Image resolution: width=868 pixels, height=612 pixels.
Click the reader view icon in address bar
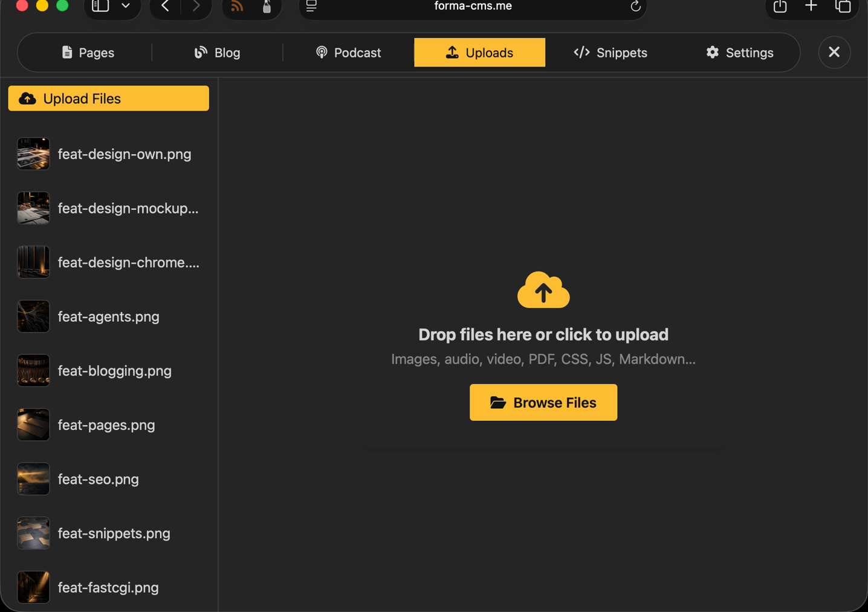point(311,6)
